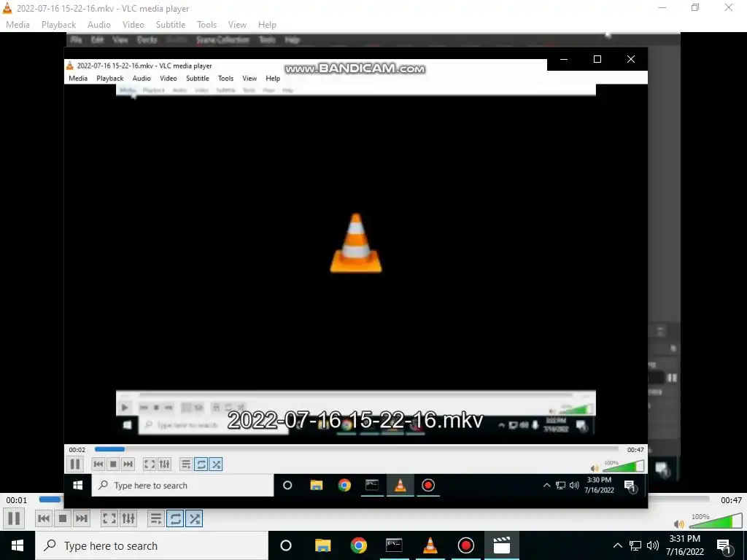Open network status in bottom system tray
Screen dimensions: 747x560
coord(635,545)
